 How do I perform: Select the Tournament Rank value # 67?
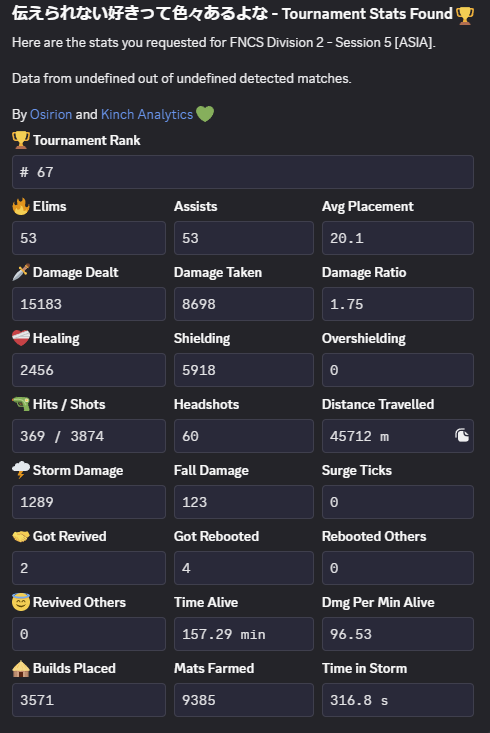tap(243, 172)
